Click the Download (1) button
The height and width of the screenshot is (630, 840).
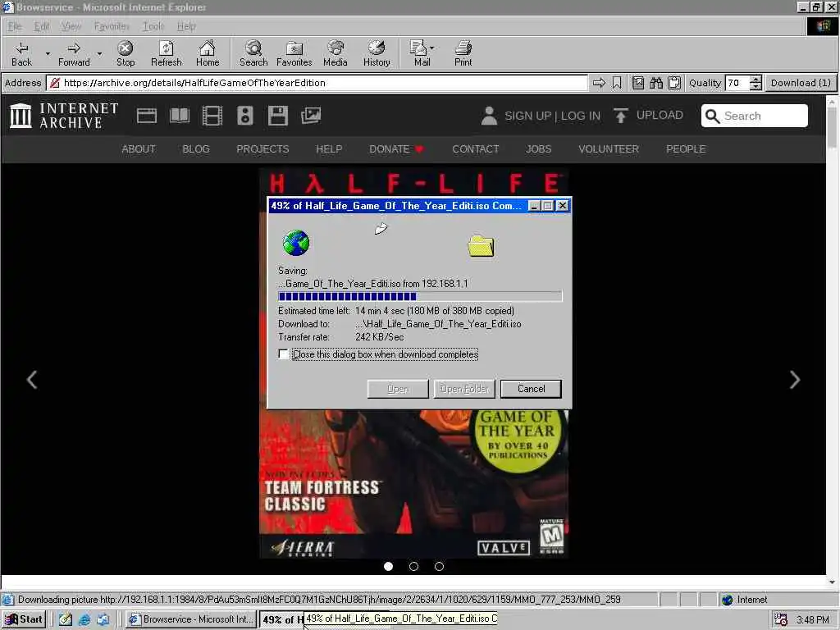801,83
